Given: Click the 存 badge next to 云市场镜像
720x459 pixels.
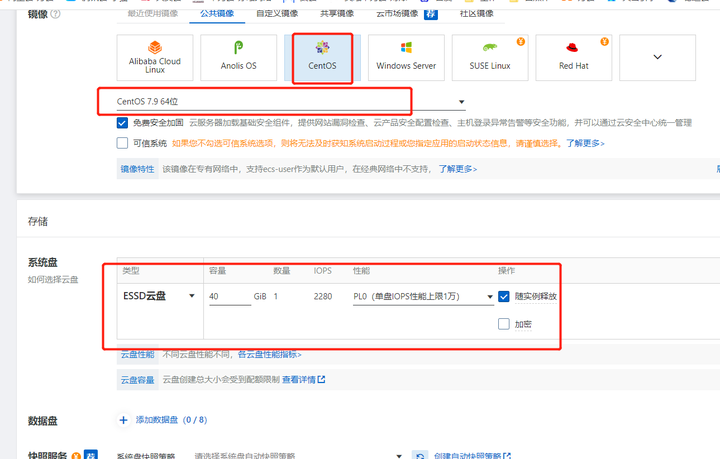Looking at the screenshot, I should click(431, 14).
